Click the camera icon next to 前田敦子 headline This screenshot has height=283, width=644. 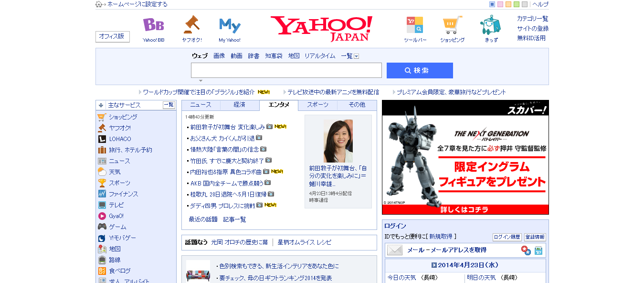pos(269,127)
